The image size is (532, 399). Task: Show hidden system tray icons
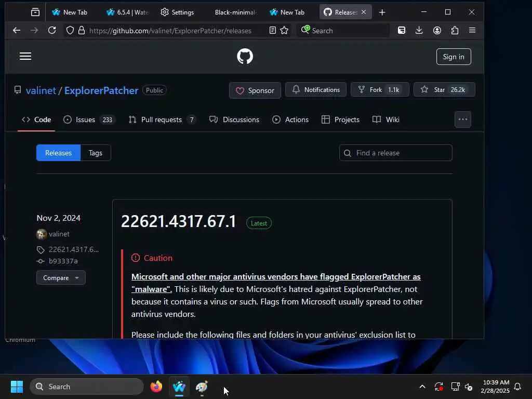tap(422, 387)
